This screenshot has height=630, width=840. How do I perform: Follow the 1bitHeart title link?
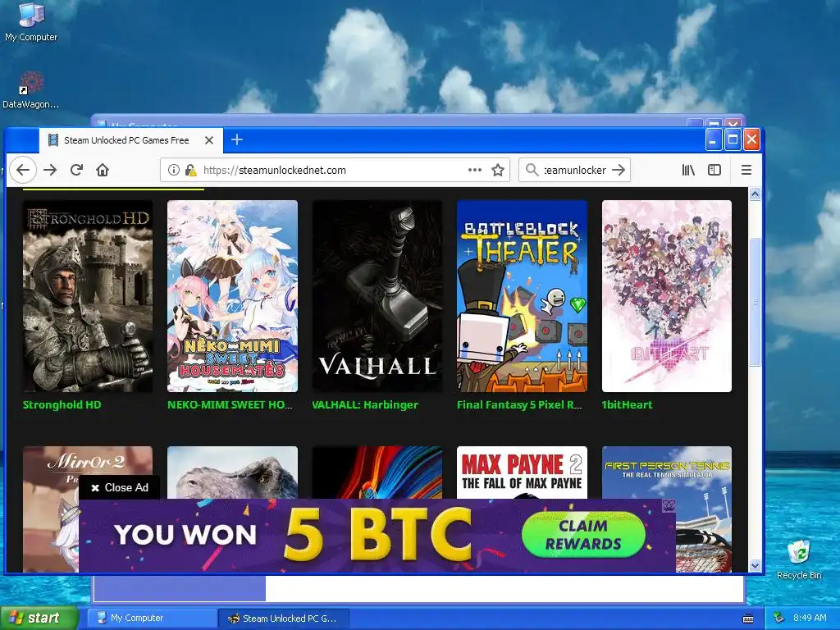[627, 405]
